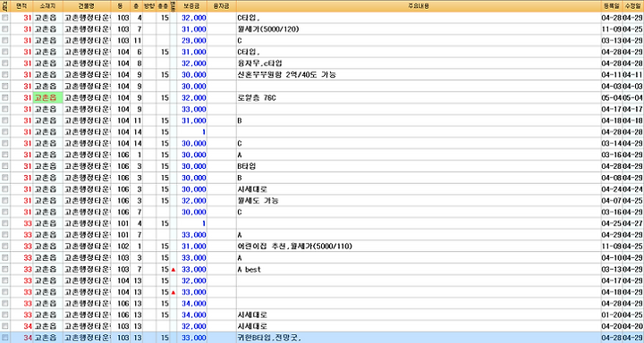Click 04-07 registration date cell
This screenshot has height=343, width=644.
pos(612,201)
